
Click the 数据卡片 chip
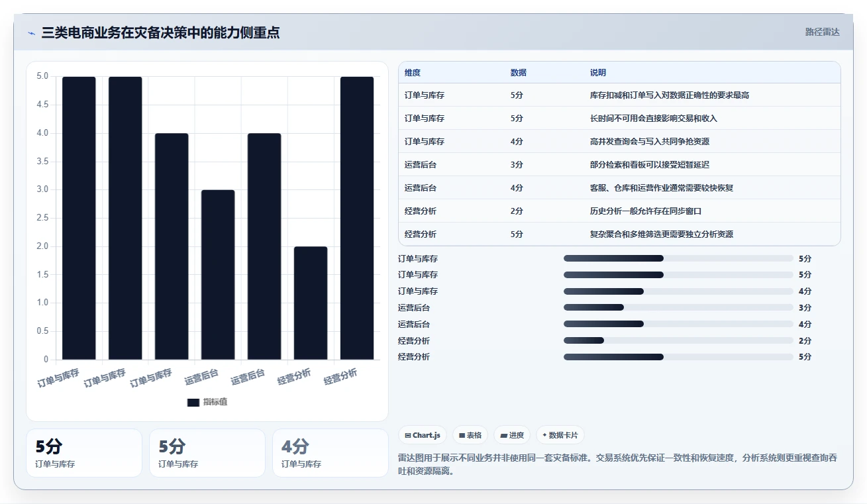[560, 435]
